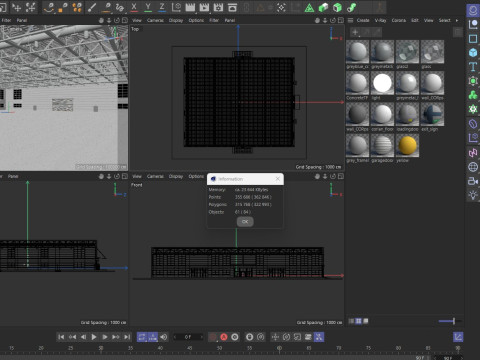Render view with first clapperboard icon
This screenshot has height=360, width=480.
[190, 7]
